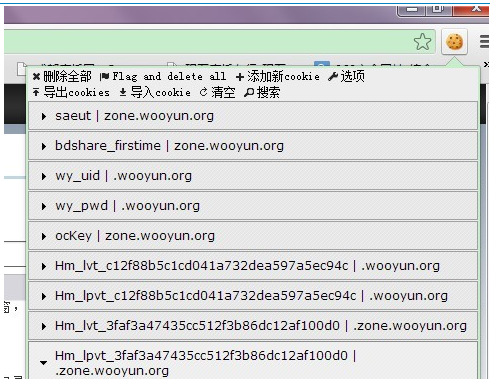Screen dimensions: 490x379
Task: Select the Hm_lvt_3faf3a47435cc512f3b86dc12af100d0 row text
Action: pos(261,326)
